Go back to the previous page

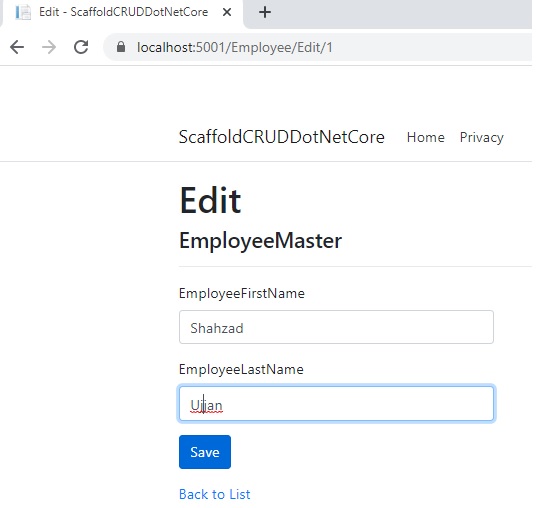17,47
